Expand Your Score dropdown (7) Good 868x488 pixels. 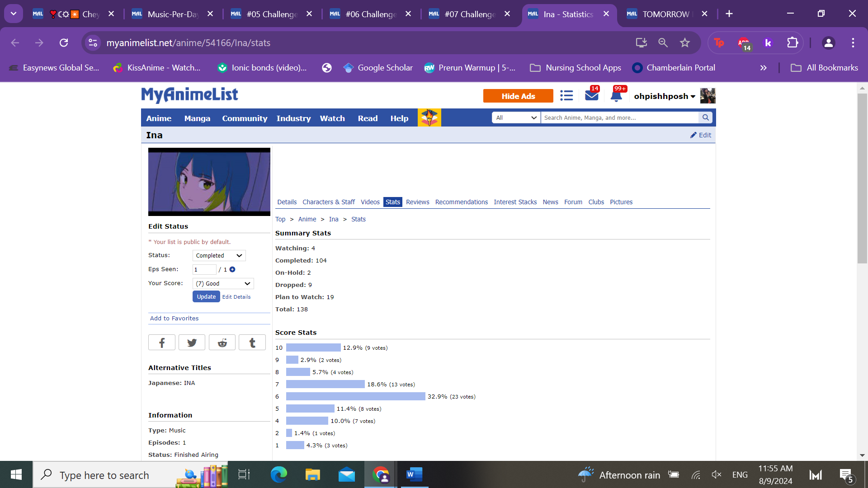click(x=223, y=283)
